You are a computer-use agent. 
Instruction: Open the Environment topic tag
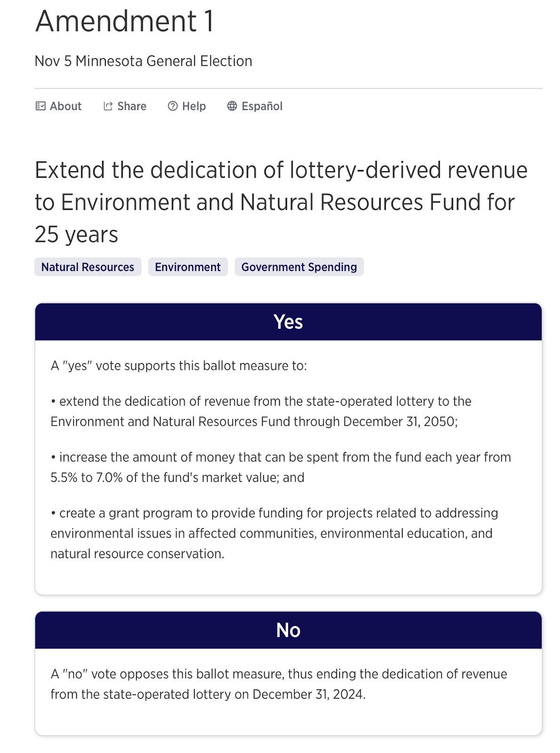(188, 267)
